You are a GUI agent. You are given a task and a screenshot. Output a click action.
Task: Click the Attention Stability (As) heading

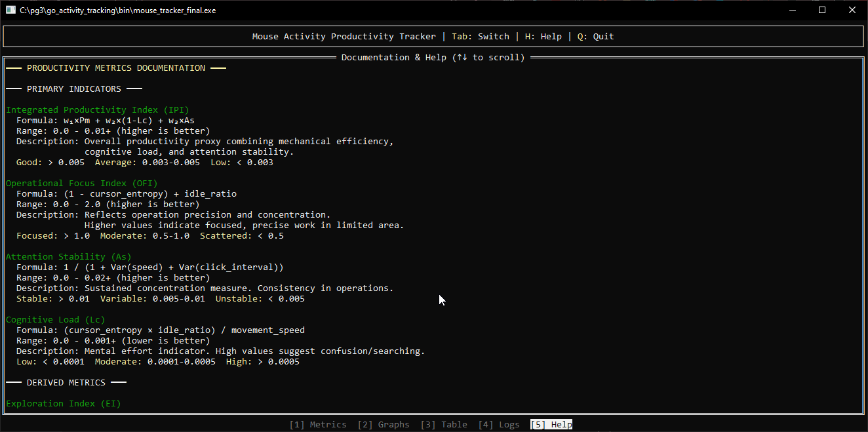point(68,257)
